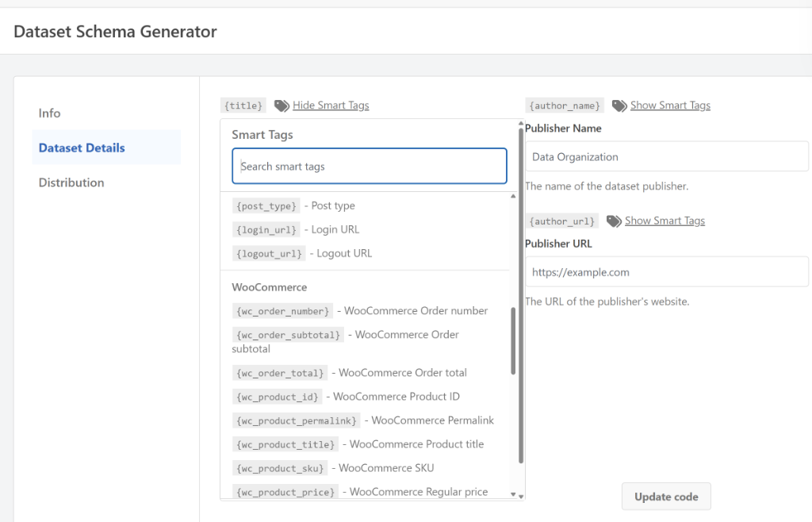Click the tag icon beside Hide Smart Tags
Viewport: 812px width, 522px height.
tap(282, 106)
